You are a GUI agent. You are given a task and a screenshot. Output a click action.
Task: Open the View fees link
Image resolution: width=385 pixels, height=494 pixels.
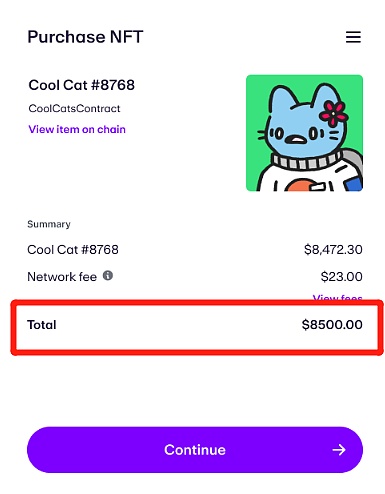[337, 297]
